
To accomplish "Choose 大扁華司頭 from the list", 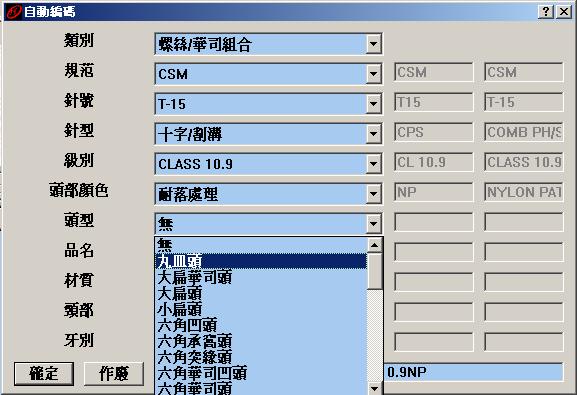I will pos(261,277).
